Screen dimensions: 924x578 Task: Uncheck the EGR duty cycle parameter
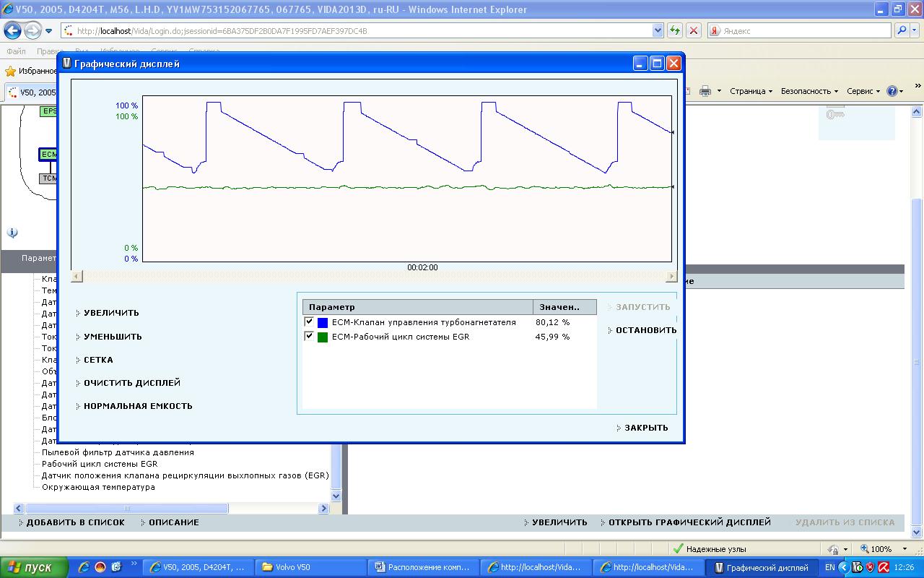[x=309, y=337]
